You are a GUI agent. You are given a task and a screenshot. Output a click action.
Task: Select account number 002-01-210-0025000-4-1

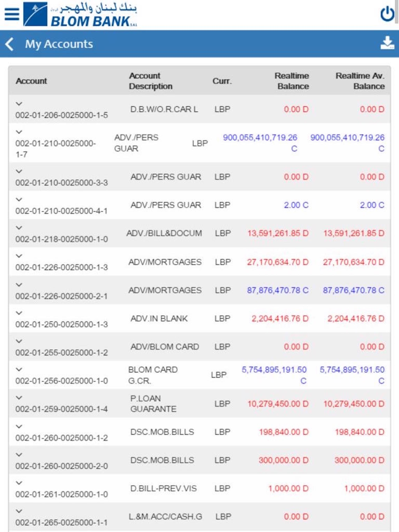tap(61, 211)
